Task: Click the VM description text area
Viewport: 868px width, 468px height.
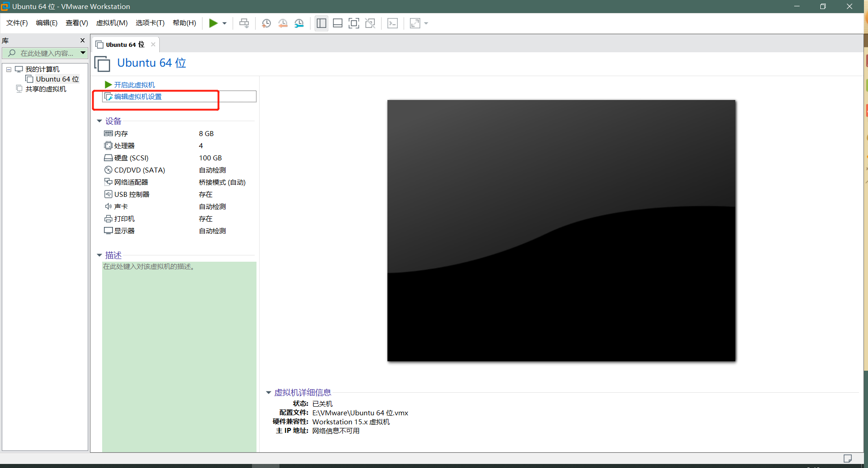Action: click(179, 357)
